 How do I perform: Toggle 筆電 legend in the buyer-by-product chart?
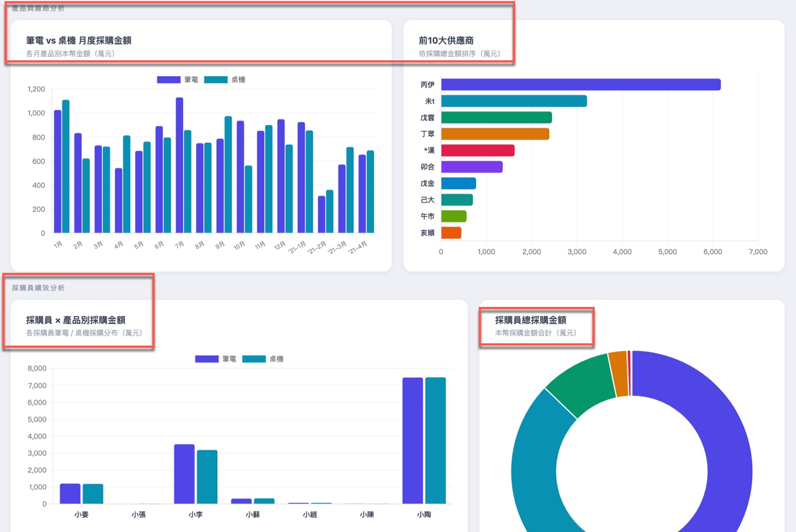click(215, 359)
